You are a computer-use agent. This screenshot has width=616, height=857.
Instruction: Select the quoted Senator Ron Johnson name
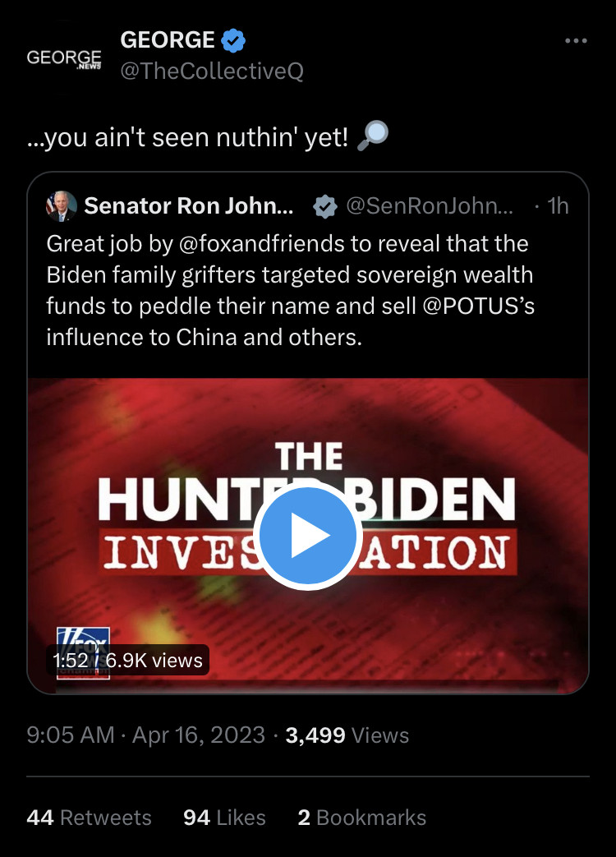(189, 206)
